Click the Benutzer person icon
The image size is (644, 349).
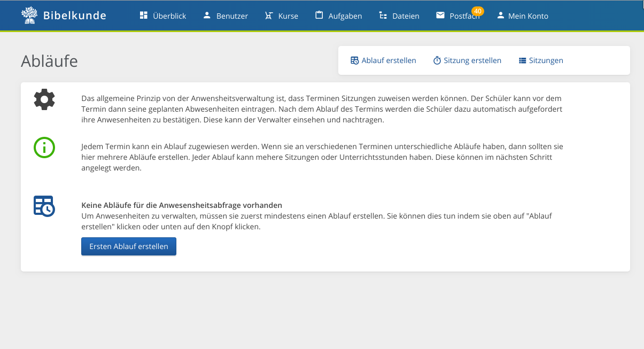(x=207, y=15)
